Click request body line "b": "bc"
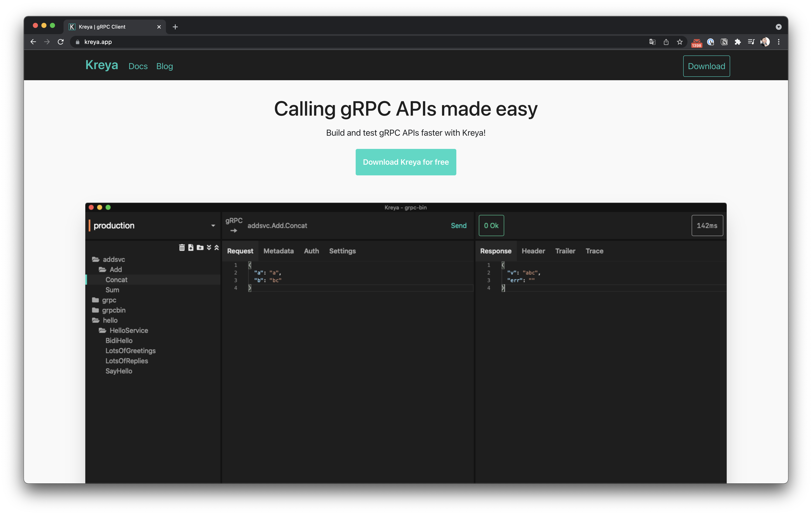This screenshot has width=812, height=515. tap(267, 280)
